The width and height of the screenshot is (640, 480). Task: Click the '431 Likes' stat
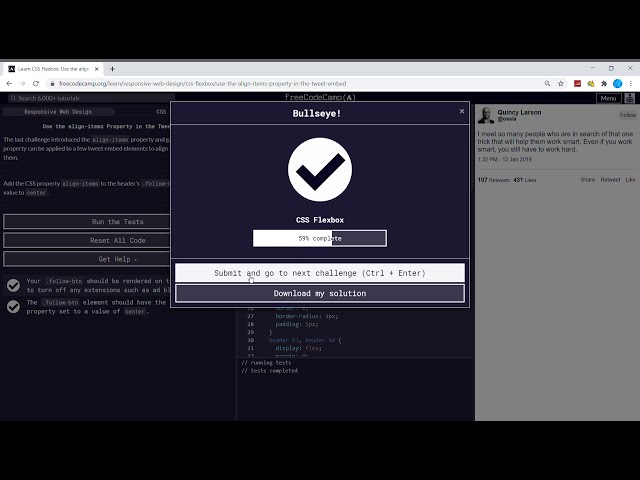tap(525, 180)
